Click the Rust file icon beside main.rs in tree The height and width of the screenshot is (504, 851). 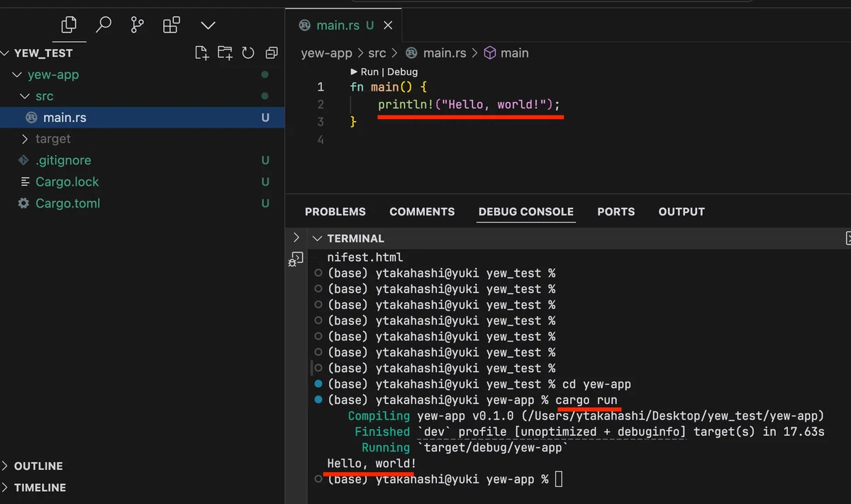[31, 118]
